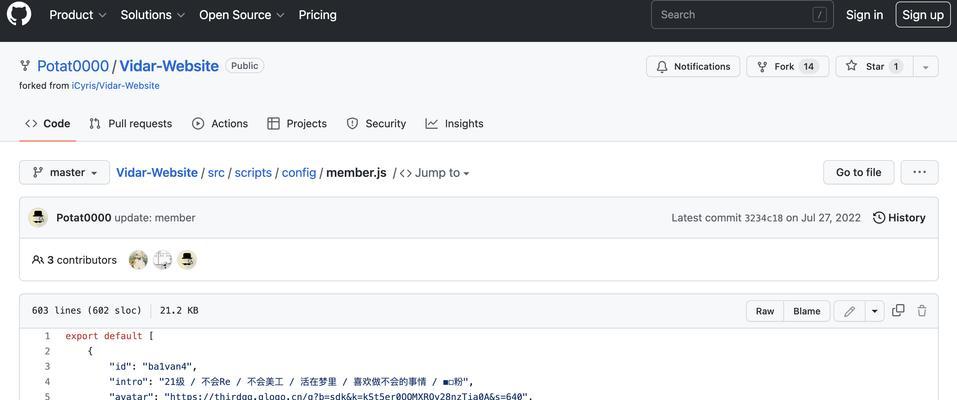The image size is (957, 400).
Task: Open commit hash 3234c18
Action: tap(764, 218)
